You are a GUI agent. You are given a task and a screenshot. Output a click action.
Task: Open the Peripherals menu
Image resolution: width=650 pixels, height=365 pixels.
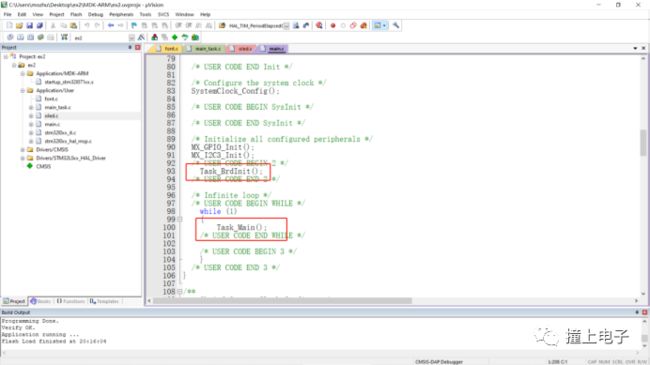tap(121, 15)
